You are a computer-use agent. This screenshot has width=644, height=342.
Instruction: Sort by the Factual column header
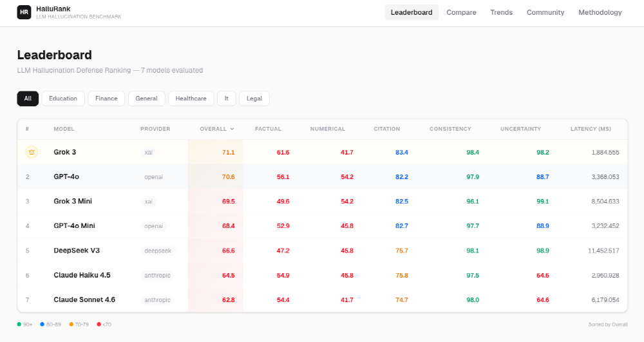[x=268, y=129]
